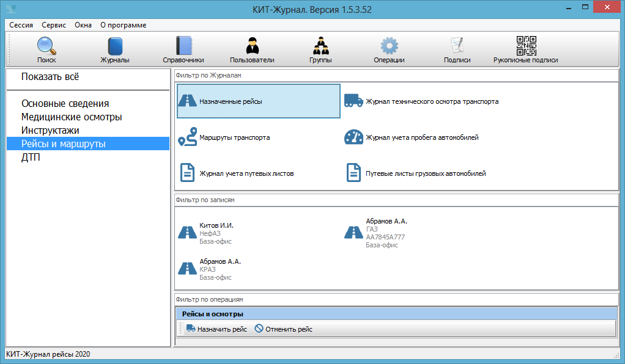Click the speedometer icon for Журнал учета пробега
This screenshot has height=364, width=625.
pyautogui.click(x=353, y=137)
